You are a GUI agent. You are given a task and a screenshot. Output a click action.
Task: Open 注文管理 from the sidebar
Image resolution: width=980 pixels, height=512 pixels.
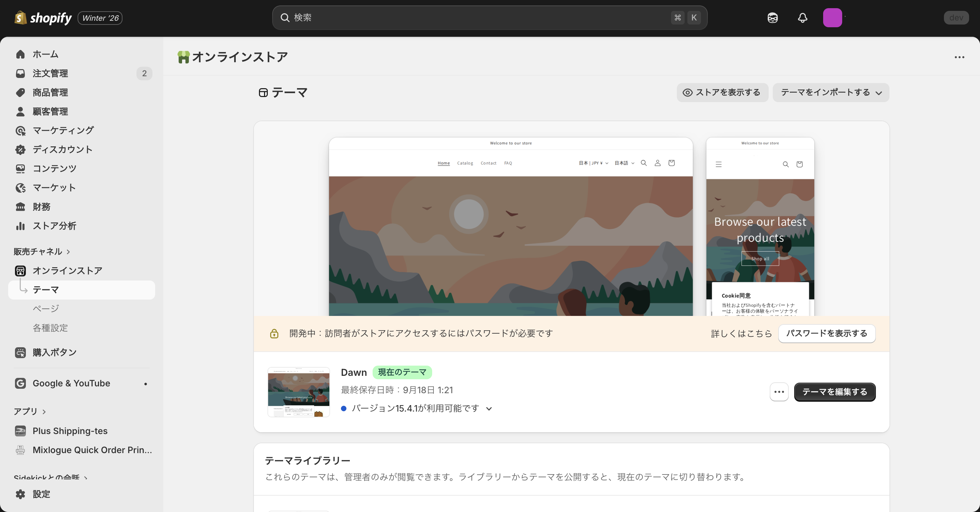point(50,73)
